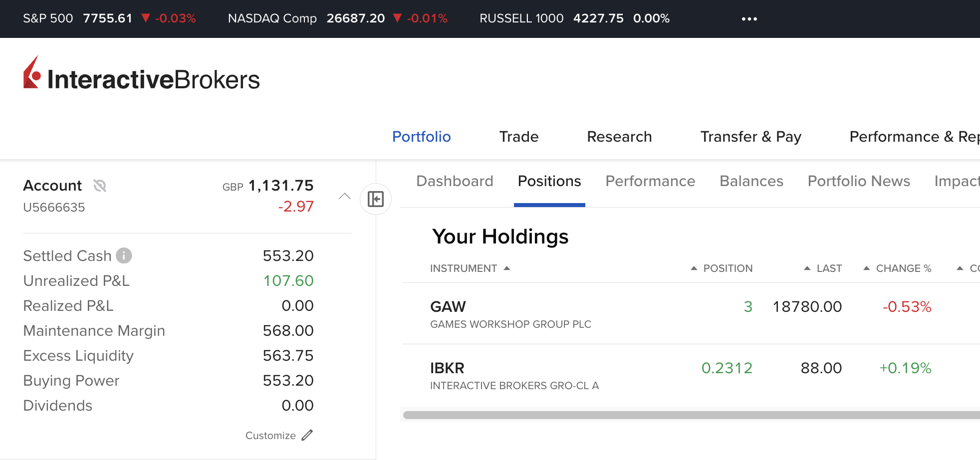980x460 pixels.
Task: Collapse account summary chevron
Action: pos(345,196)
